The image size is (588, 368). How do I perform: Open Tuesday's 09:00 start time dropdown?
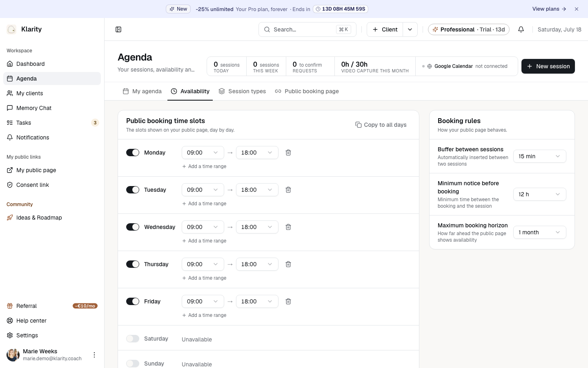[x=203, y=190]
